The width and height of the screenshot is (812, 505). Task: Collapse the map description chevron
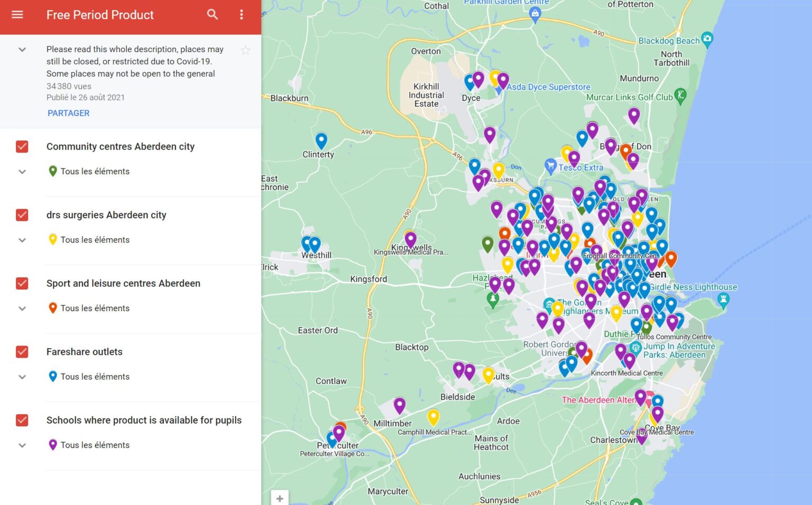coord(22,50)
